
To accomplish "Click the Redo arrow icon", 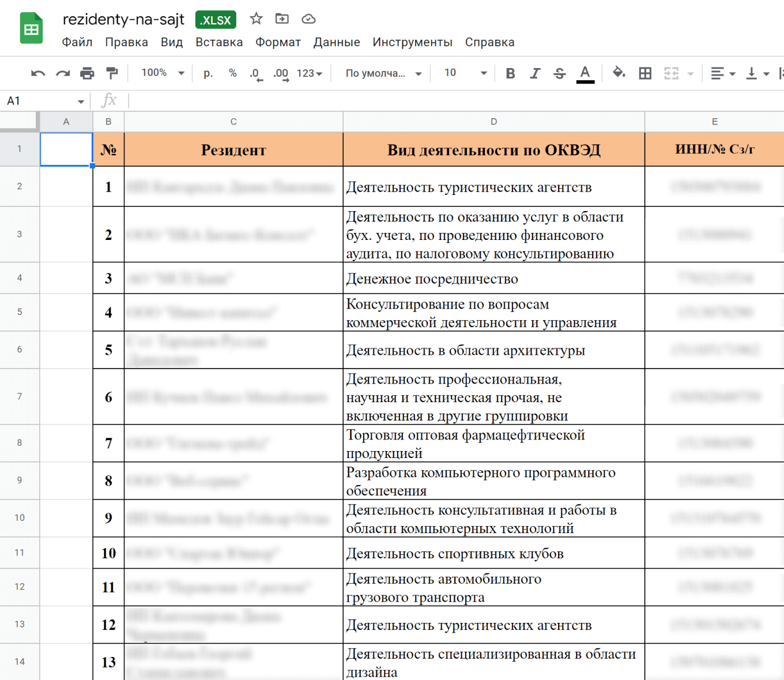I will 63,73.
